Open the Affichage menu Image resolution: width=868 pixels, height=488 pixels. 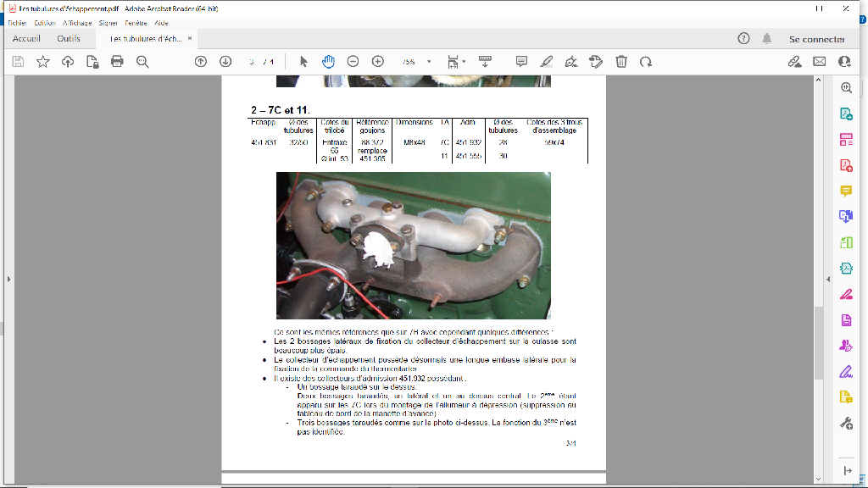click(76, 23)
